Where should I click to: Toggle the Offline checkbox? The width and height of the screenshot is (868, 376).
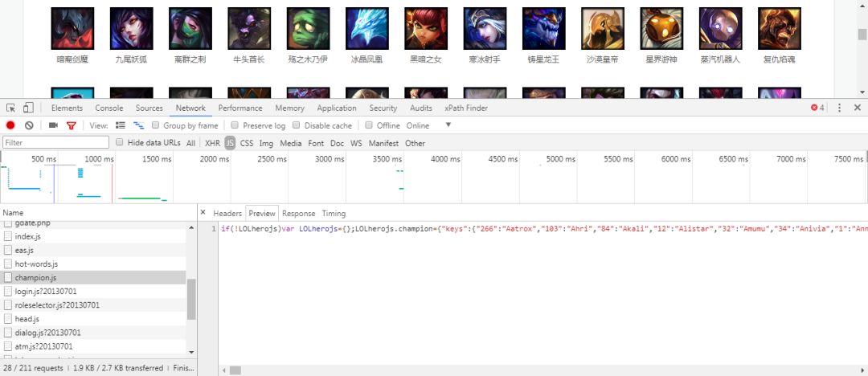pos(369,125)
